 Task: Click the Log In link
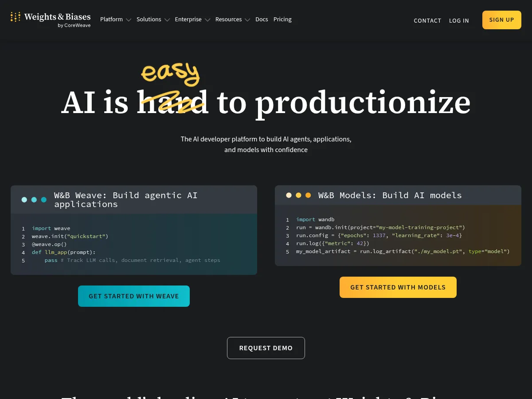coord(459,20)
